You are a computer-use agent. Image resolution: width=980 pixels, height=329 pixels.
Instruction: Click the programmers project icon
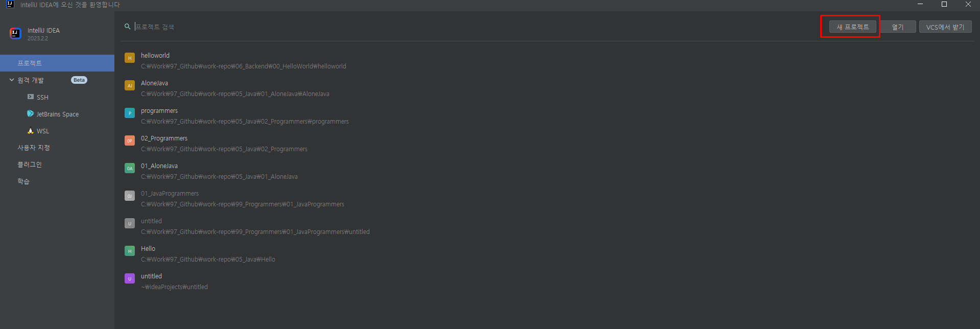pos(130,113)
